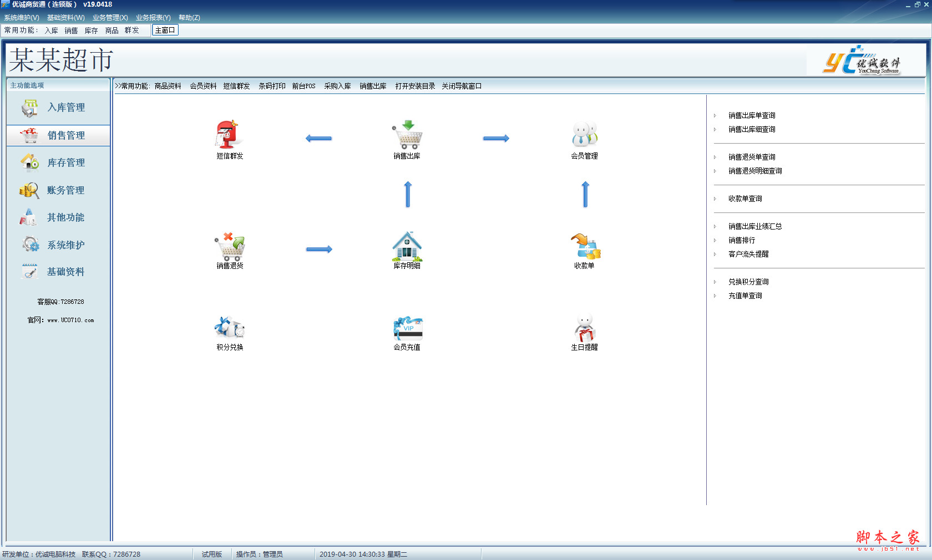Open the 业务报表(Y) menu

[x=153, y=18]
